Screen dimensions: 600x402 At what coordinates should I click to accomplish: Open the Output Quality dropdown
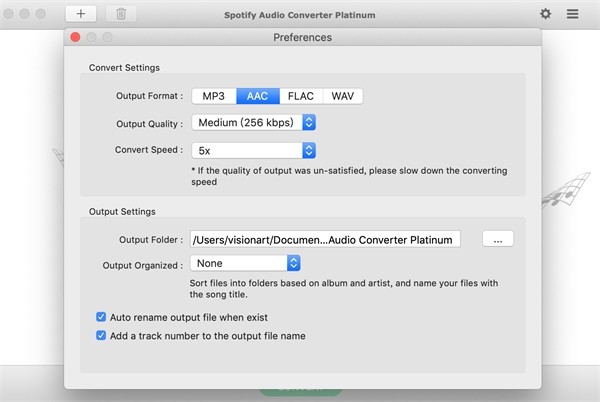tap(254, 122)
